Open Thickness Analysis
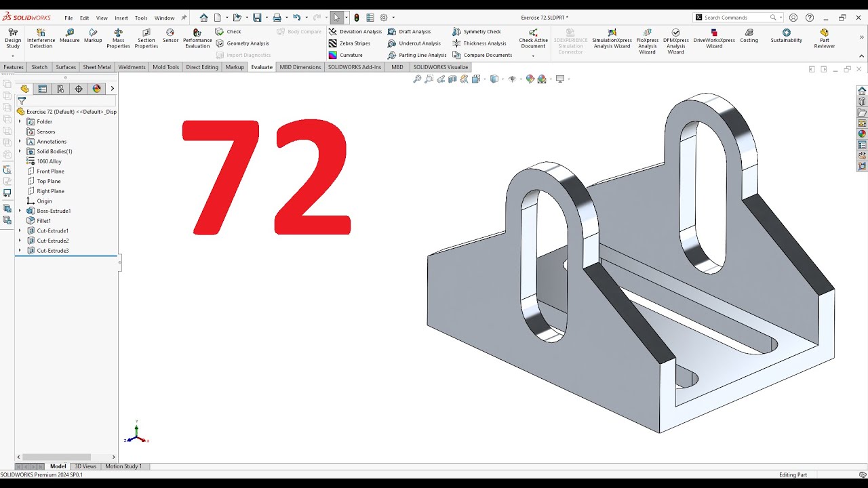 coord(479,43)
